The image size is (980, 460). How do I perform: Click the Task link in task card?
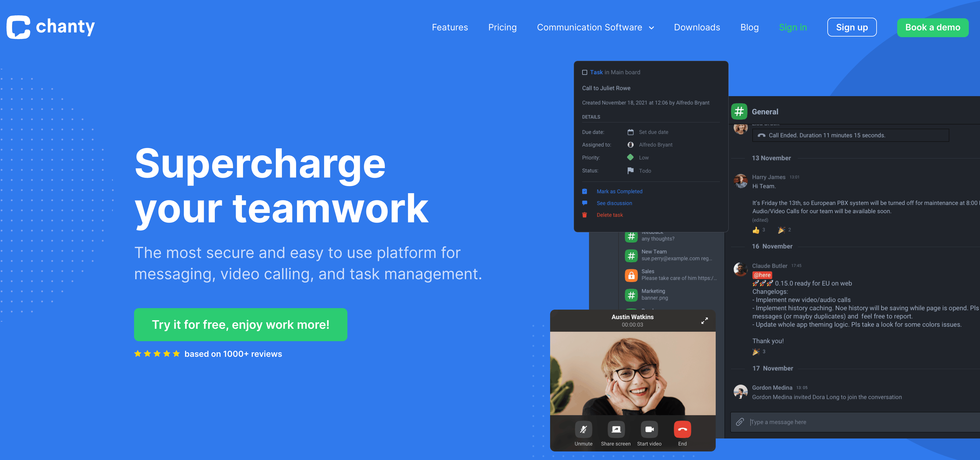[596, 72]
